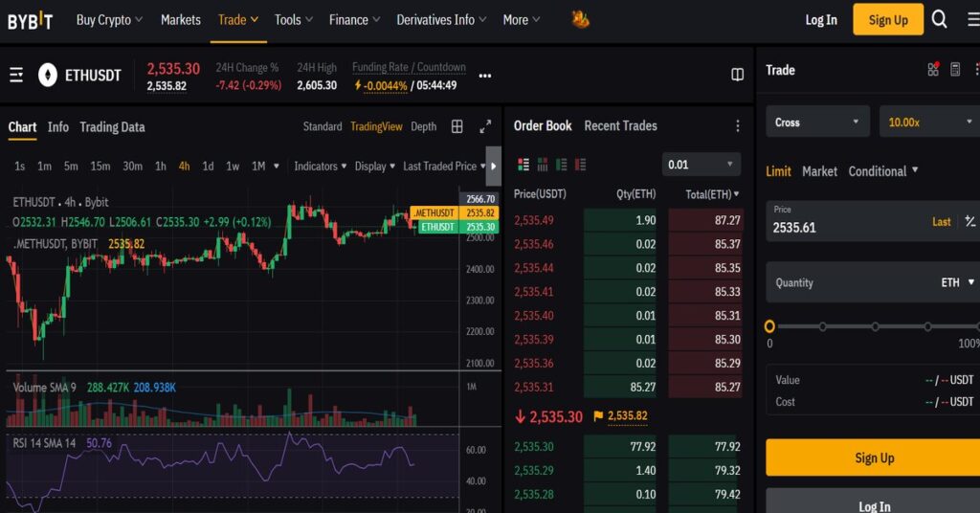Select the Limit order tab
The height and width of the screenshot is (513, 980).
pyautogui.click(x=778, y=171)
